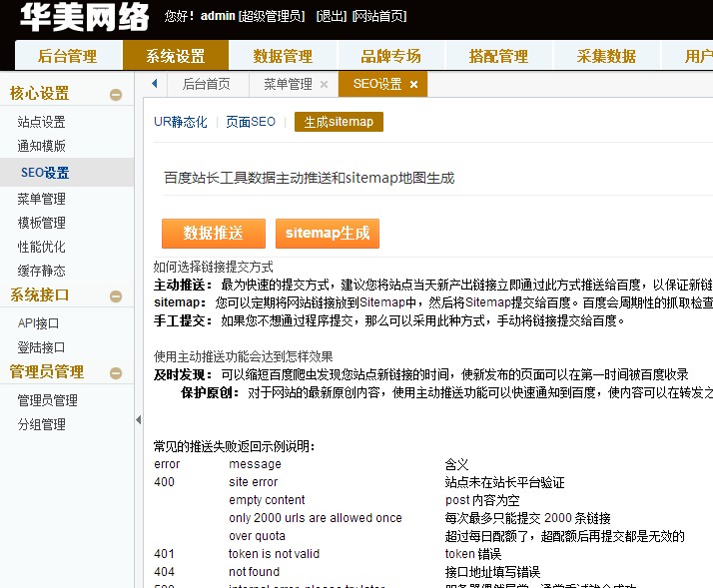Click the 使用主动推送功能会达到怎样效果 heading
This screenshot has height=588, width=713.
coord(244,356)
